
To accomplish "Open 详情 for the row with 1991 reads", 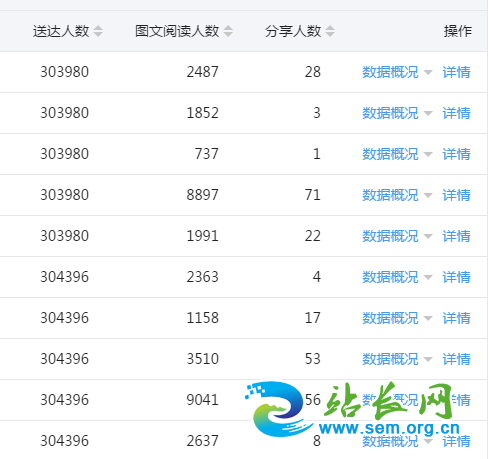I will 456,236.
